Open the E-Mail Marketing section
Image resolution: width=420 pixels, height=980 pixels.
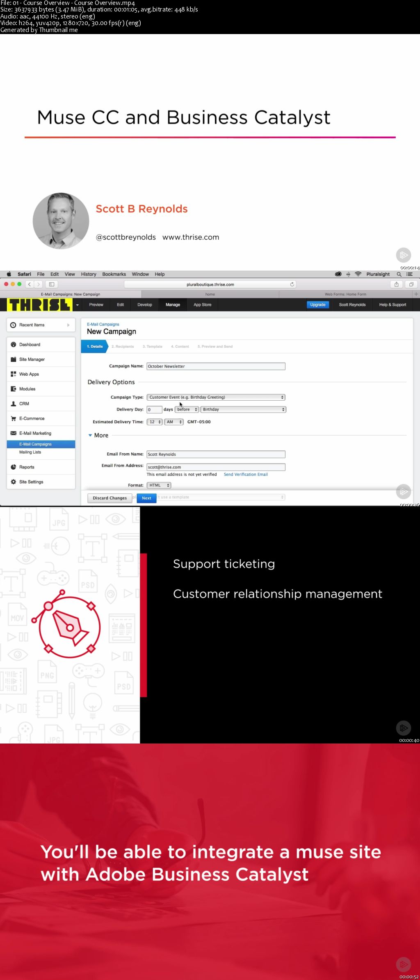[41, 433]
